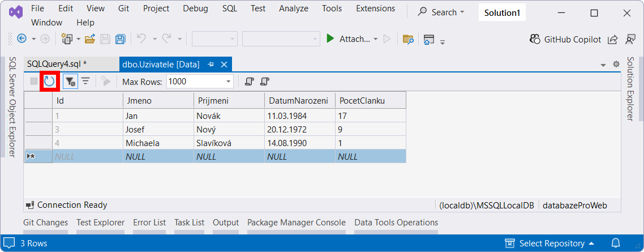Expand toolbar overflow options
644x252 pixels.
443,41
